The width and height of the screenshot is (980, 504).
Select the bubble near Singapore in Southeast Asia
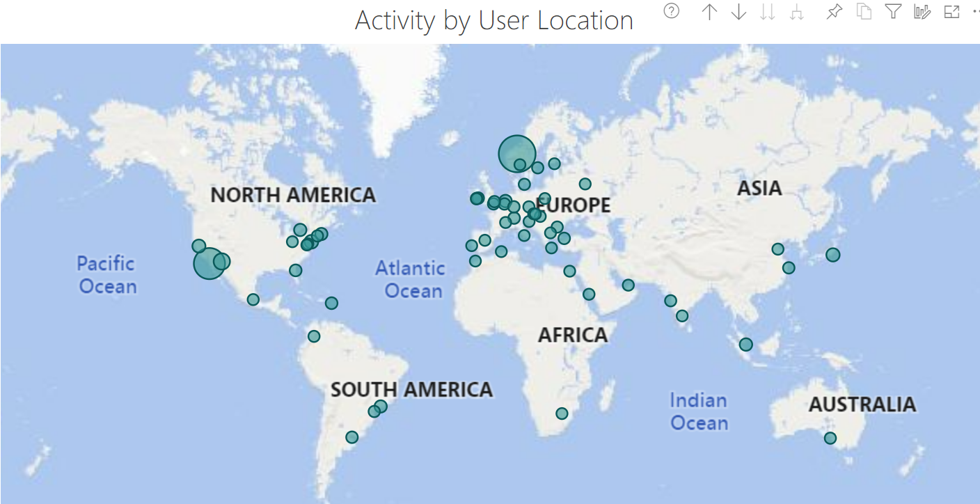pyautogui.click(x=745, y=344)
